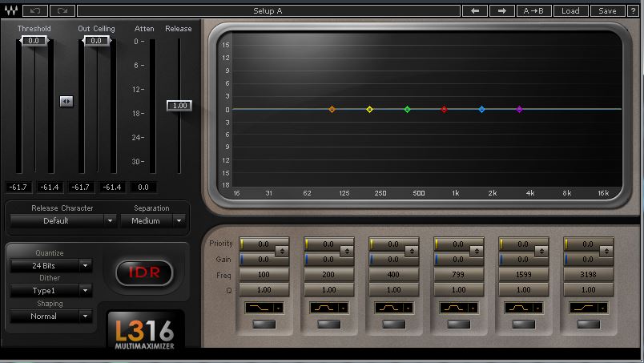
Task: Load previous preset with left arrow
Action: (x=475, y=11)
